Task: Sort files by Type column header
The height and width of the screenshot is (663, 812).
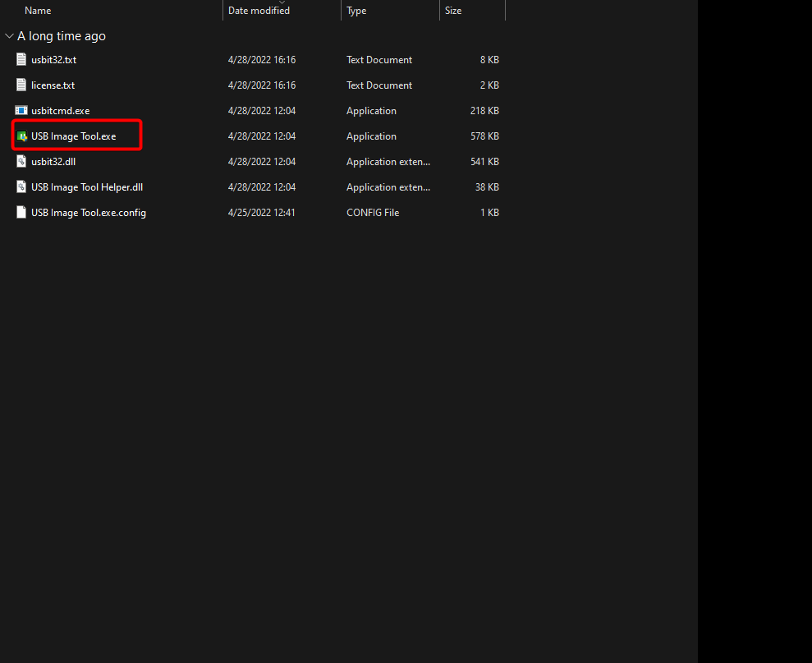Action: pyautogui.click(x=356, y=11)
